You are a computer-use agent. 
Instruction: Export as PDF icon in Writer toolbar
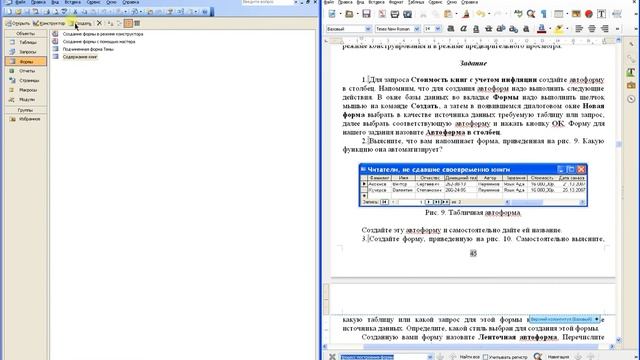382,14
